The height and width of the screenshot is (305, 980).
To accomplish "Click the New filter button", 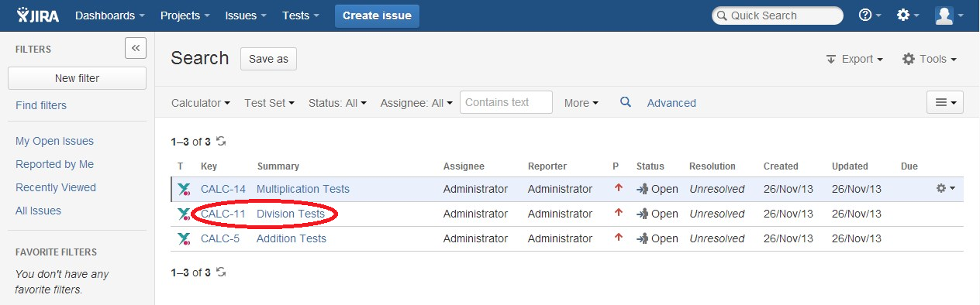I will click(x=77, y=78).
